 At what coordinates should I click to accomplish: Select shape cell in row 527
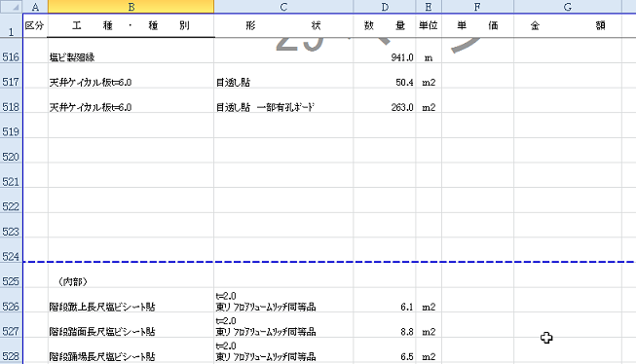pos(283,325)
